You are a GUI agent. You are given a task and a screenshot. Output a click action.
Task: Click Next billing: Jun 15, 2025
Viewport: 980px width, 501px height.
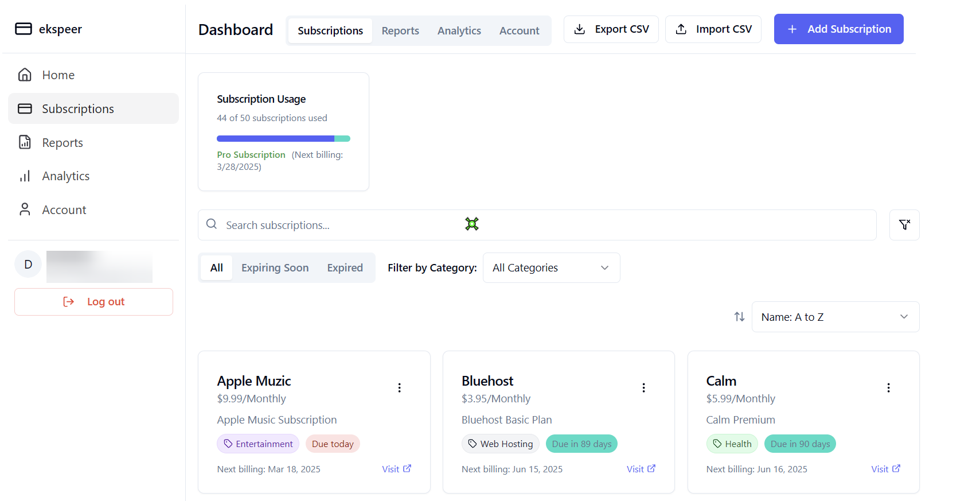point(512,469)
